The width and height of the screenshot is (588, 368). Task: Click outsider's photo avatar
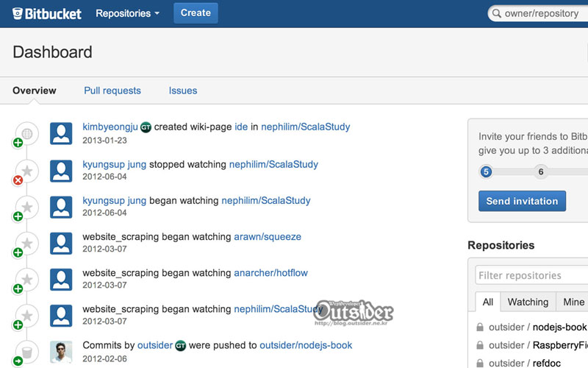tap(61, 352)
